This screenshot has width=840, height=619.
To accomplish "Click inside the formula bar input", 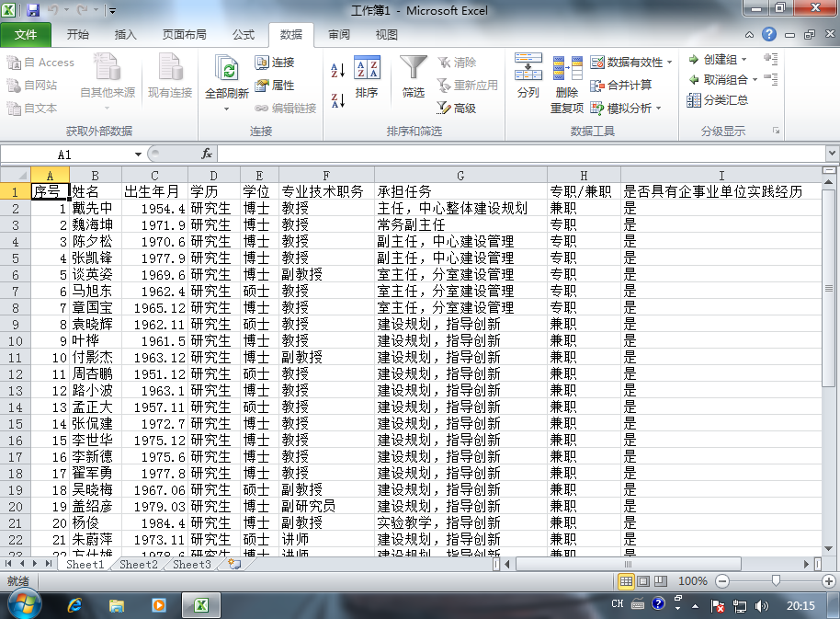I will coord(521,155).
